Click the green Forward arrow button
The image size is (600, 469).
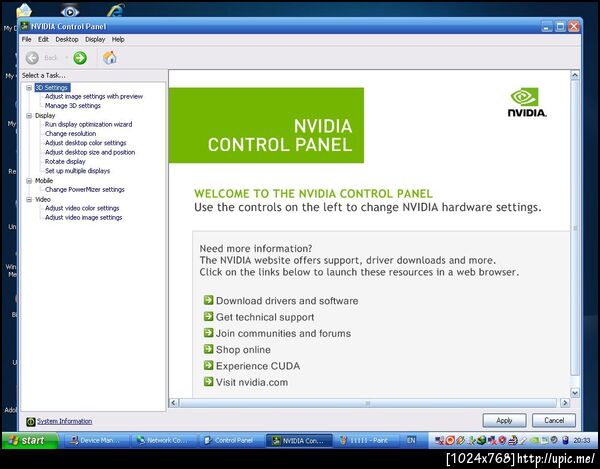point(80,58)
